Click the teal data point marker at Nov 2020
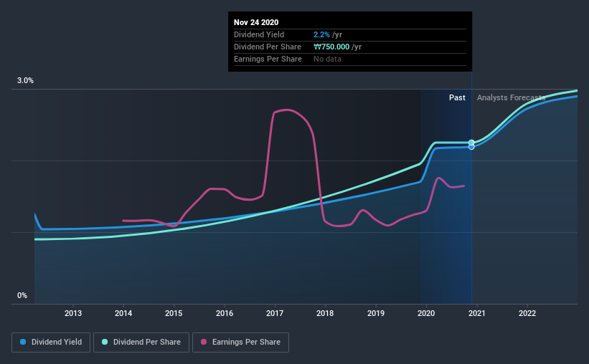 471,143
